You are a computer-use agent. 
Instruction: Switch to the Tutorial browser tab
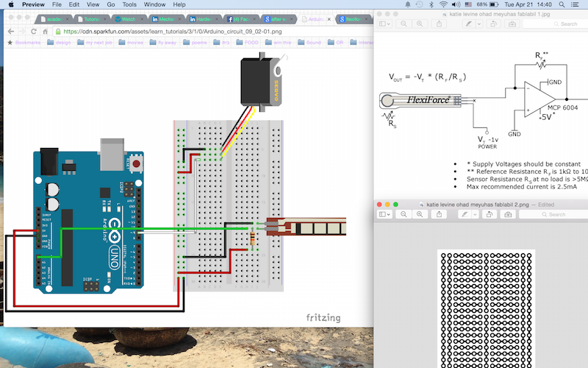click(91, 19)
